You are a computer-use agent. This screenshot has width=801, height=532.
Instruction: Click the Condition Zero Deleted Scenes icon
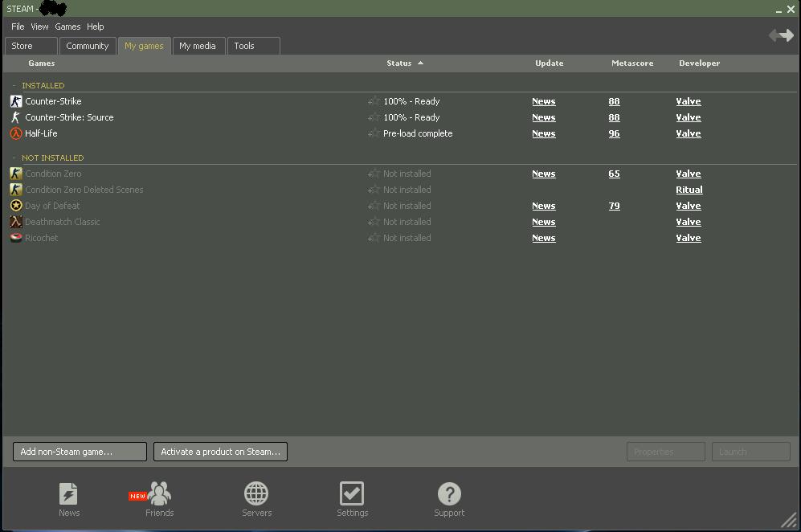[x=16, y=190]
